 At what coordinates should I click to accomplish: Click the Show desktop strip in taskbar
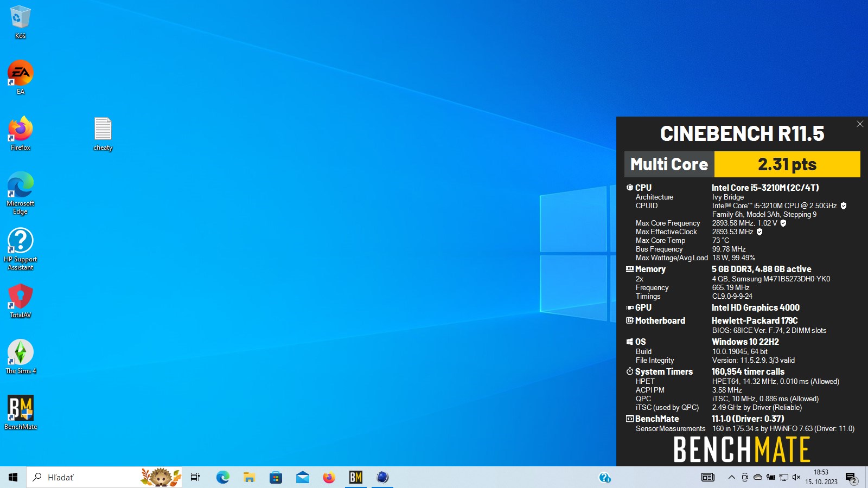(x=866, y=477)
